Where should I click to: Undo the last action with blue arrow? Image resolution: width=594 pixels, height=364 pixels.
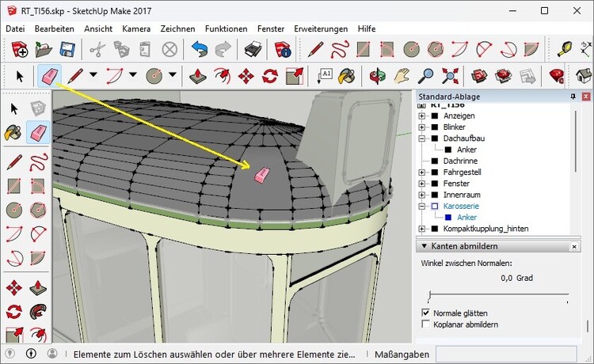click(200, 49)
